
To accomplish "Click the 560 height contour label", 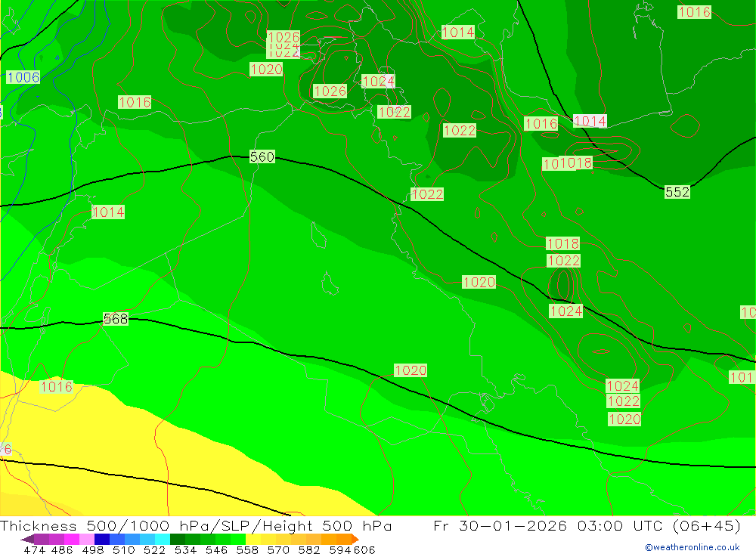I will pyautogui.click(x=262, y=156).
